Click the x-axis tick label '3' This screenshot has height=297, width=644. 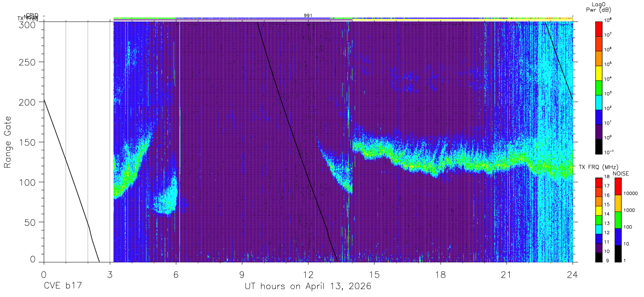click(110, 274)
